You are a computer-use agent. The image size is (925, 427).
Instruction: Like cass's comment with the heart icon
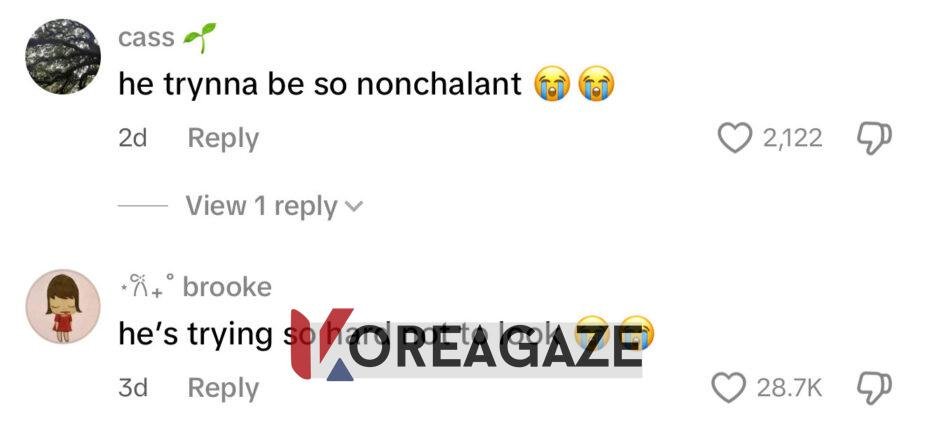pos(734,139)
